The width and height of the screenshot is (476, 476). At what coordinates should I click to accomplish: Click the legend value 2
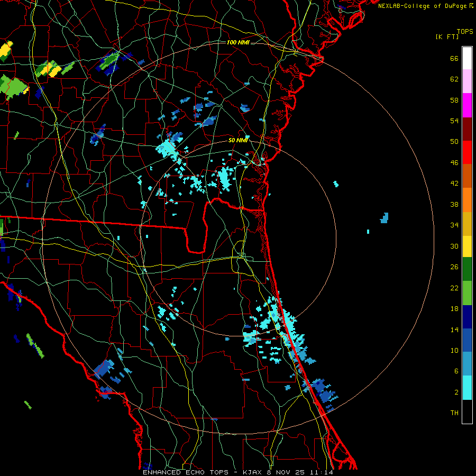[x=456, y=392]
